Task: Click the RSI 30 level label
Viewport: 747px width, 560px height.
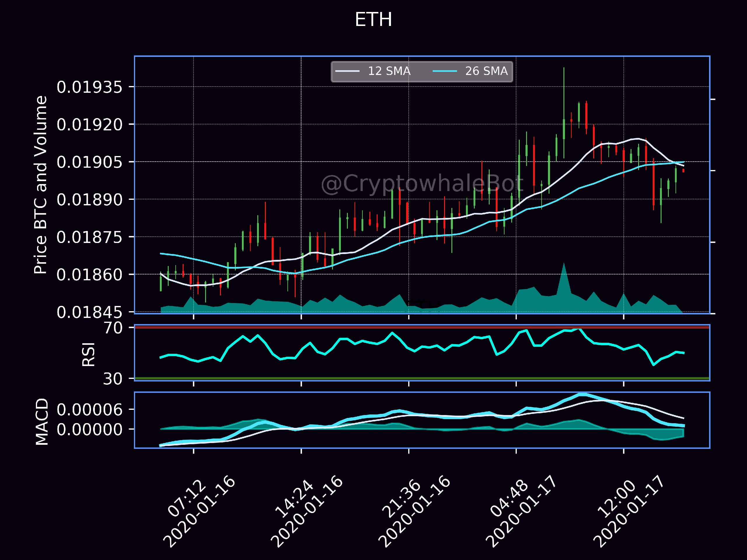Action: (x=113, y=379)
